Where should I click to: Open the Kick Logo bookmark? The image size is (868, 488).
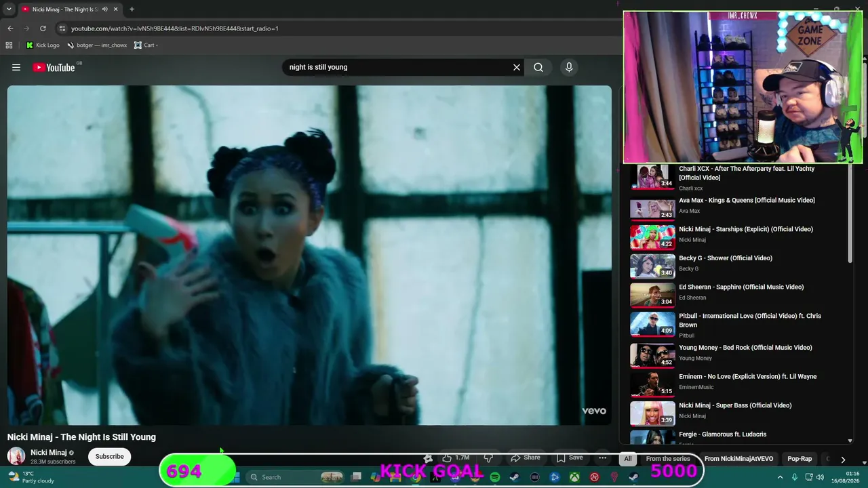[x=43, y=45]
